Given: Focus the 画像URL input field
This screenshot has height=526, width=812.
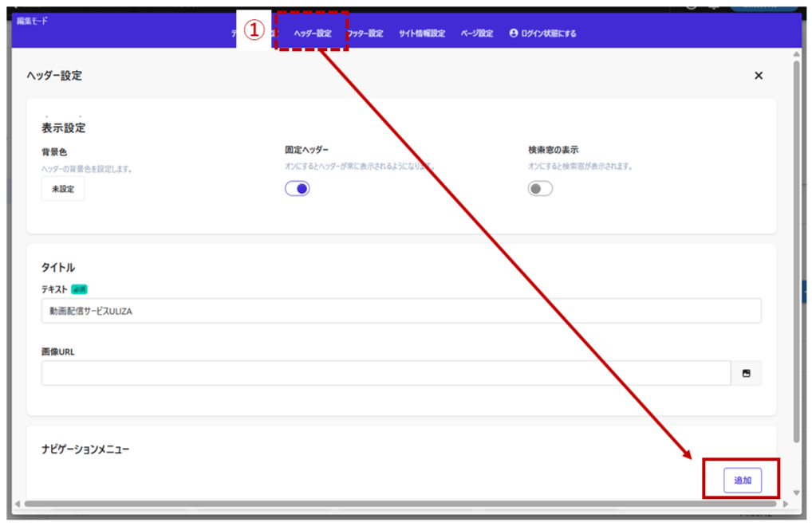Looking at the screenshot, I should pos(385,373).
